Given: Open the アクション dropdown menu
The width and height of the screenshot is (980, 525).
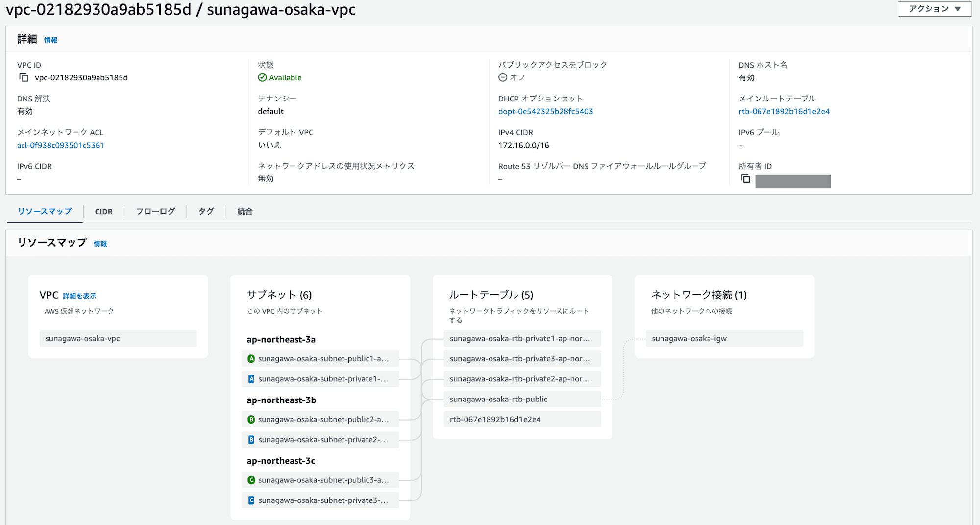Looking at the screenshot, I should pos(934,9).
